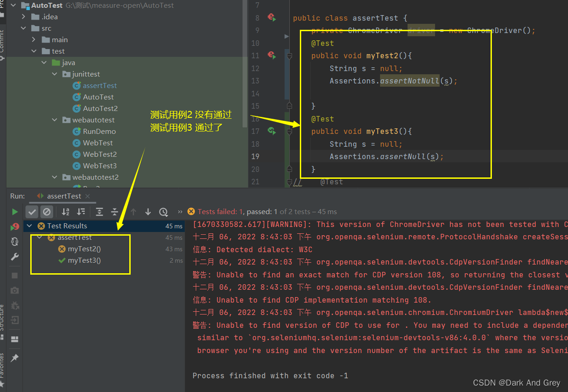568x392 pixels.
Task: Click Rerun Failed Tests icon
Action: [15, 226]
